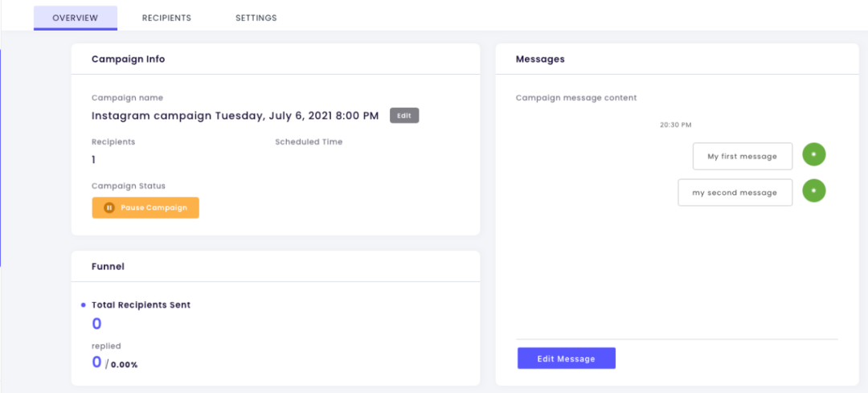The image size is (868, 393).
Task: Click the Campaign Info panel heading
Action: (x=129, y=59)
